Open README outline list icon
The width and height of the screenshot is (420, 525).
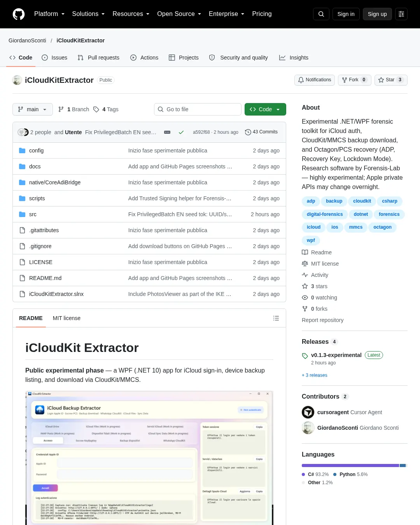tap(276, 318)
